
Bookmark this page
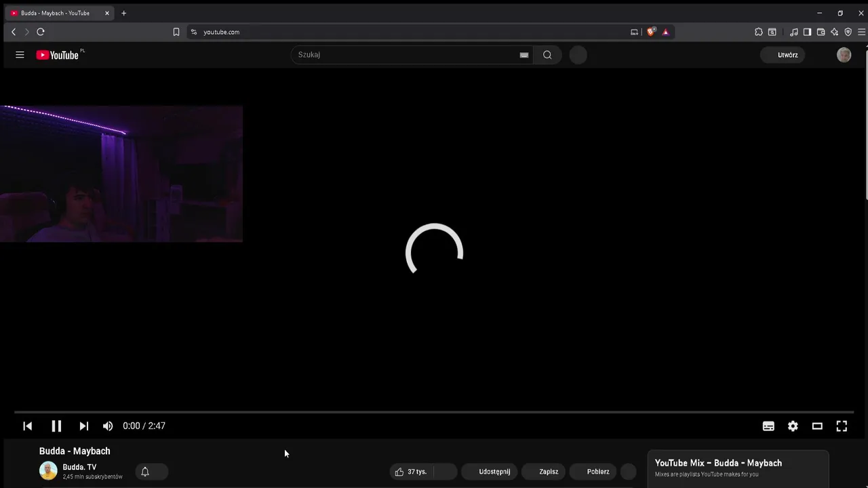point(176,32)
